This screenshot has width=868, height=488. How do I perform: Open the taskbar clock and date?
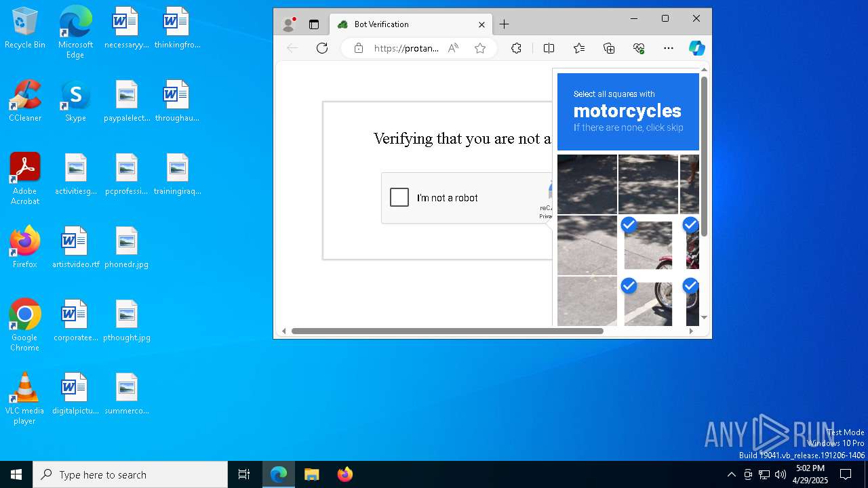point(810,474)
